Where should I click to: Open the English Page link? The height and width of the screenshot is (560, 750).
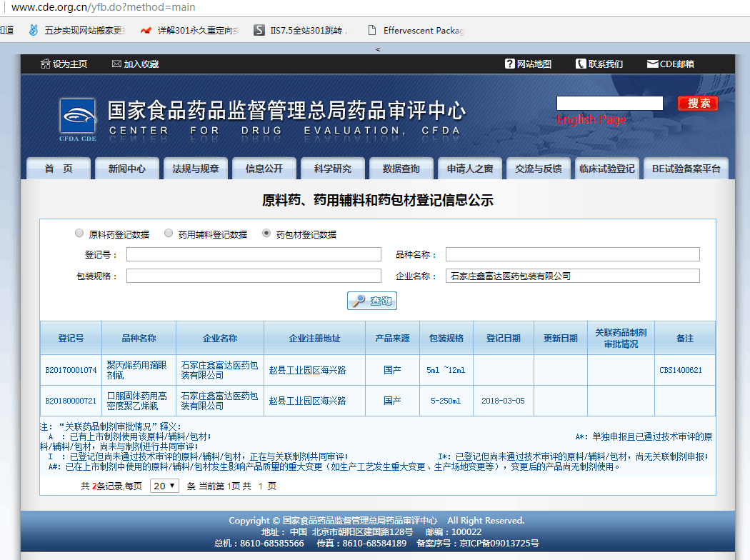[x=591, y=120]
